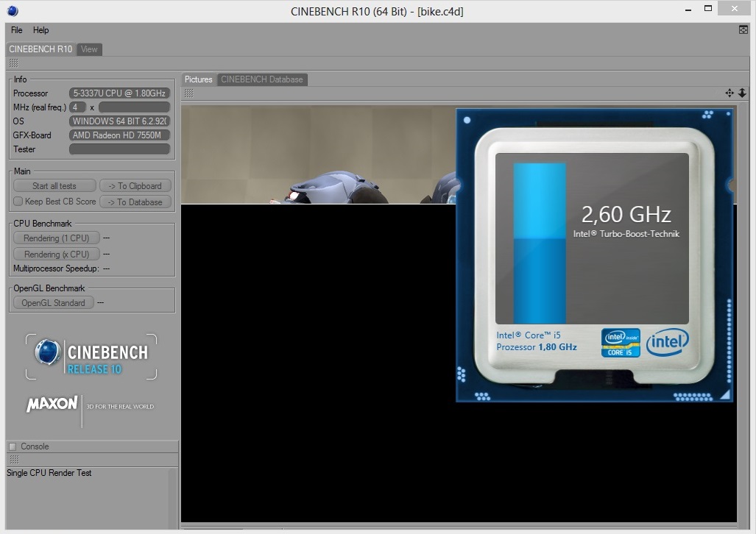Viewport: 756px width, 534px height.
Task: Open the File menu
Action: coord(16,30)
